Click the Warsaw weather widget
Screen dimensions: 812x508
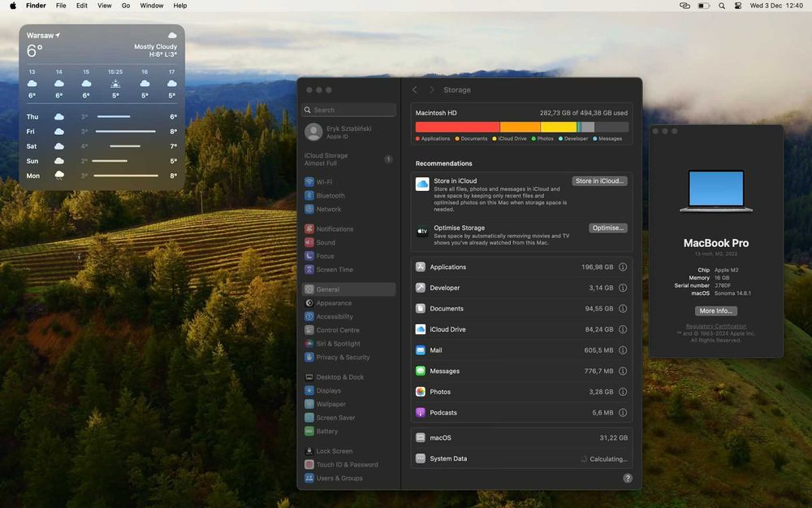click(102, 107)
